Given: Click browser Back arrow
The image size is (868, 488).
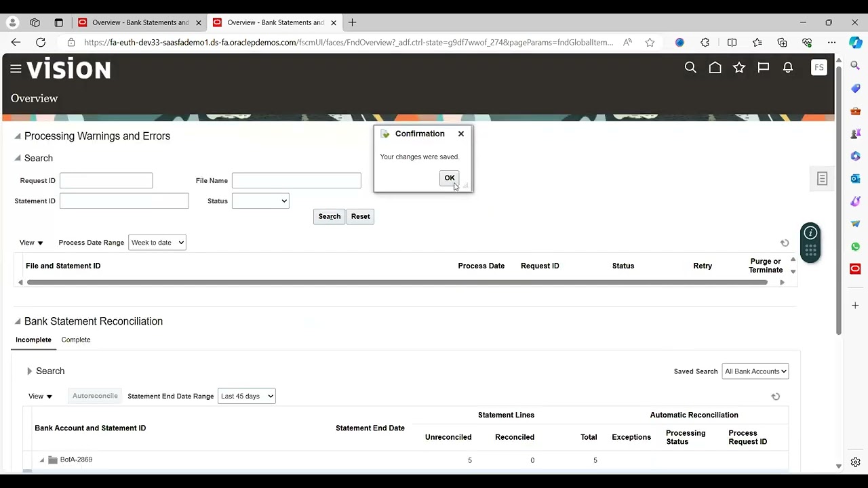Looking at the screenshot, I should click(16, 42).
